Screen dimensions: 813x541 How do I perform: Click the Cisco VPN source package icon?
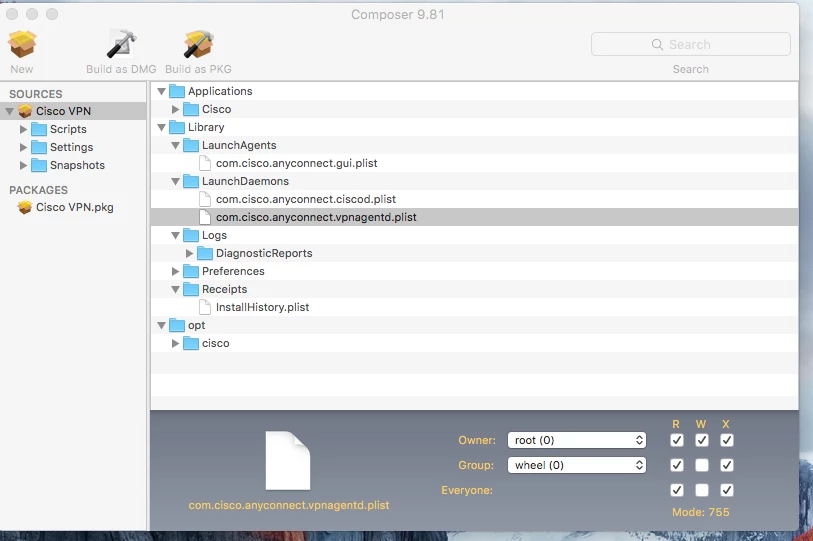[25, 111]
